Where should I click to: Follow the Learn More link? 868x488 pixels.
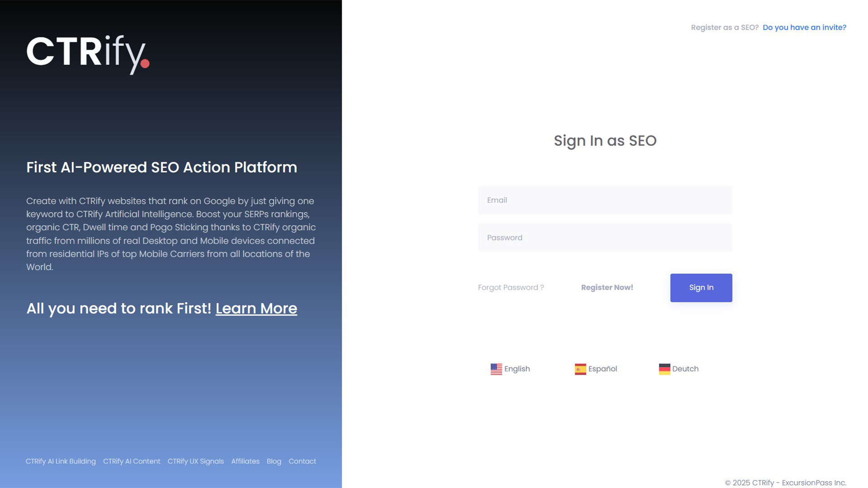(x=256, y=309)
